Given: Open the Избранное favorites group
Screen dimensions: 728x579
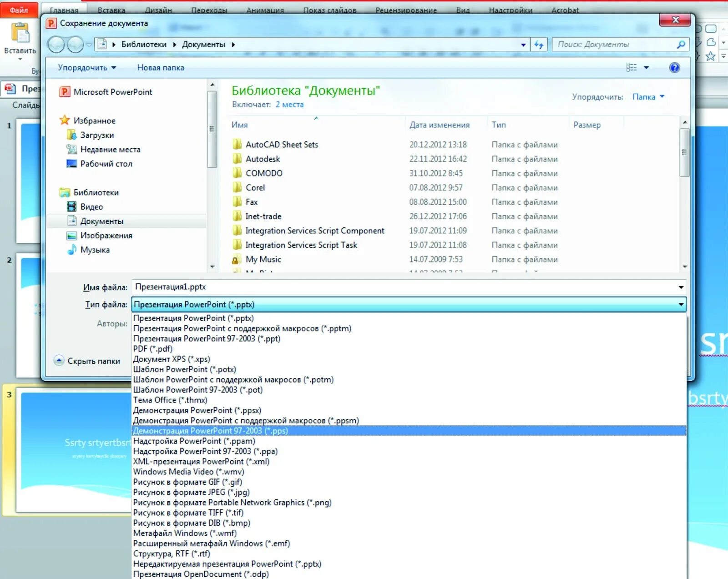Looking at the screenshot, I should click(x=88, y=121).
